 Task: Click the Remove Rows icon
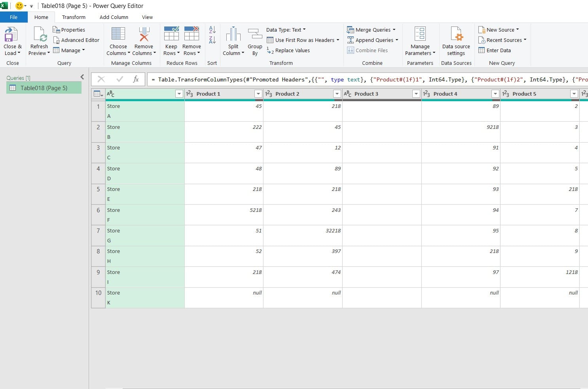192,34
